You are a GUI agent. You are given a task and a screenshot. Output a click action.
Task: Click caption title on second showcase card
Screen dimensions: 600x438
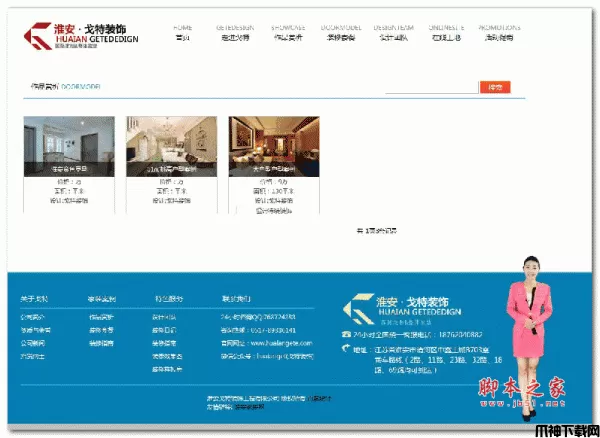(171, 169)
